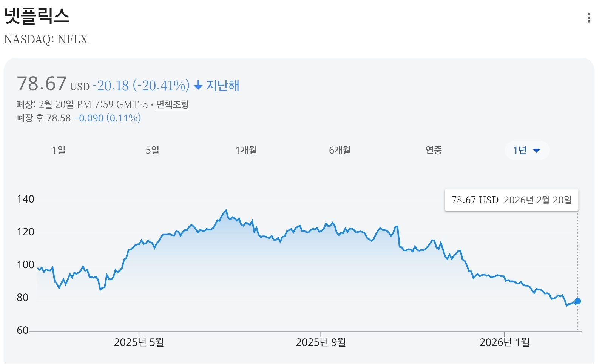Screen dimensions: 605x364
Task: Open the three-dot more options menu
Action: pyautogui.click(x=588, y=18)
